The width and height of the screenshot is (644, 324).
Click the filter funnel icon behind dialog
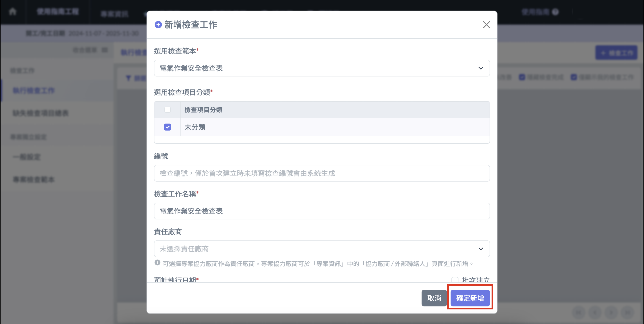point(128,78)
